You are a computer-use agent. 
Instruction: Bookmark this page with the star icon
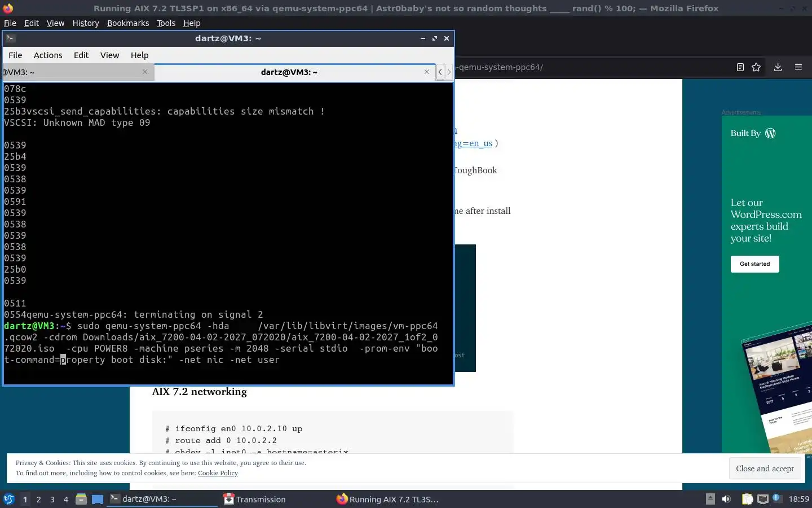(x=756, y=67)
